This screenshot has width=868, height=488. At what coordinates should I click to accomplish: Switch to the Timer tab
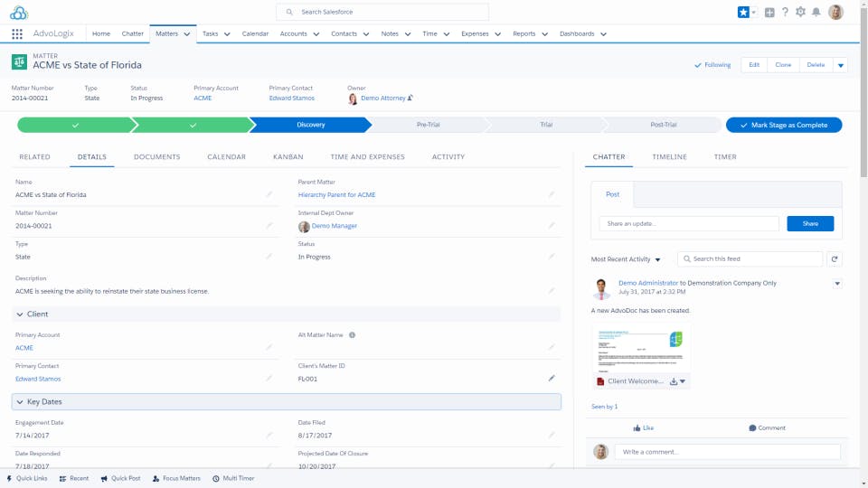[x=725, y=157]
